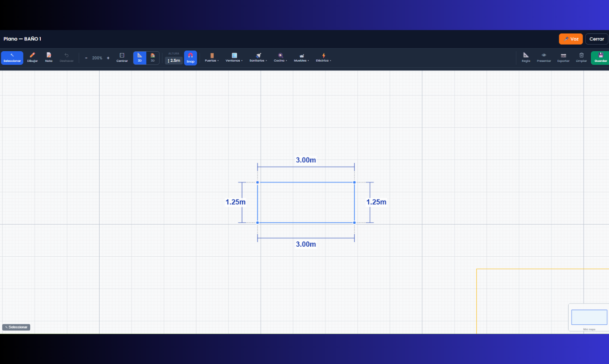Screen dimensions: 609x364
Task: Open the Ventanas dropdown
Action: (234, 58)
